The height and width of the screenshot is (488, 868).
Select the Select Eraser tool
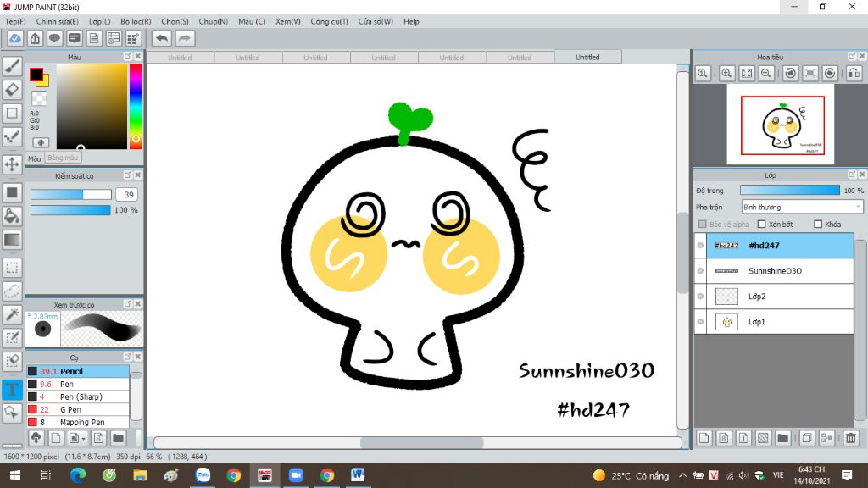point(12,361)
